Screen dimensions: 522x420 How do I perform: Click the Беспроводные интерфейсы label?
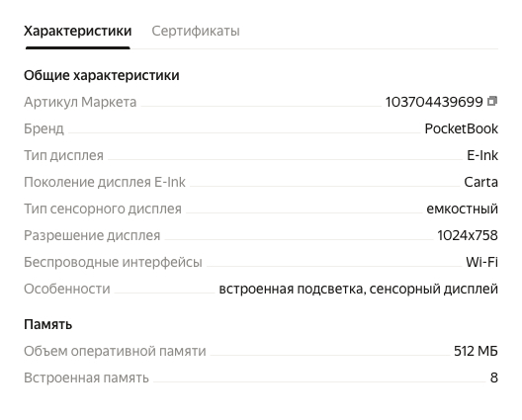(113, 262)
